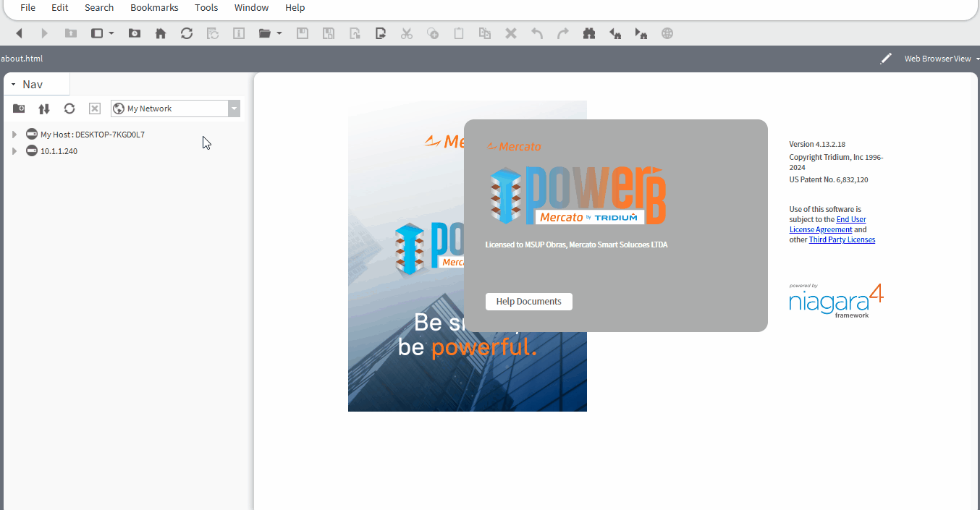The height and width of the screenshot is (510, 980).
Task: Click the second floppy disk Save All icon
Action: coord(329,33)
